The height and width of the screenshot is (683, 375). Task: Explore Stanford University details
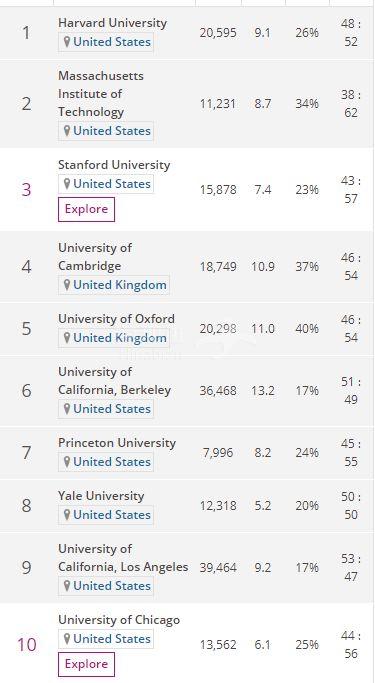tap(86, 209)
